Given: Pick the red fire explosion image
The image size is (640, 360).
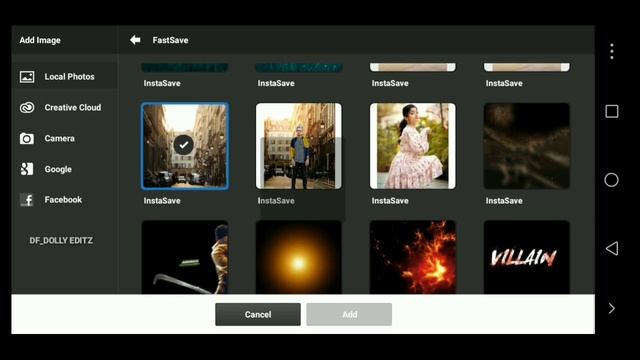Looking at the screenshot, I should [413, 257].
